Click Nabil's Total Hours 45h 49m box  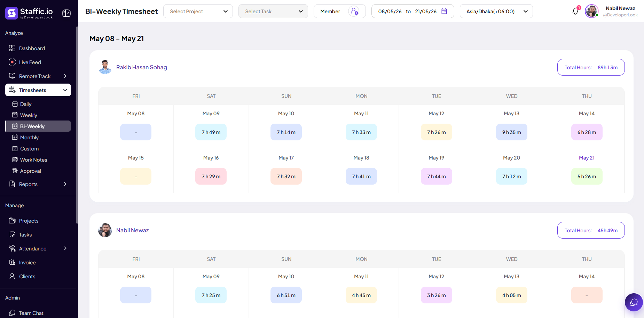[x=591, y=230]
